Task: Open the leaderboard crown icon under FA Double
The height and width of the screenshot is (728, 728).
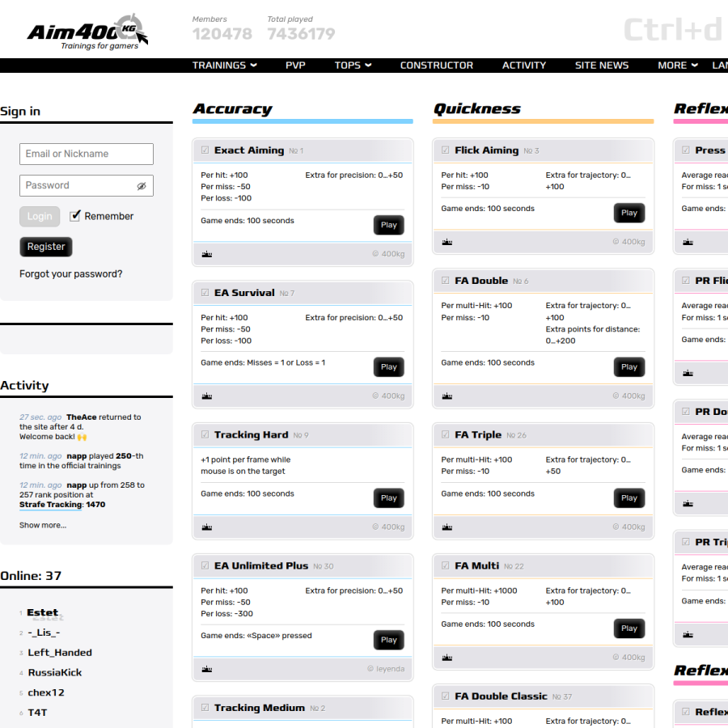Action: click(x=447, y=396)
